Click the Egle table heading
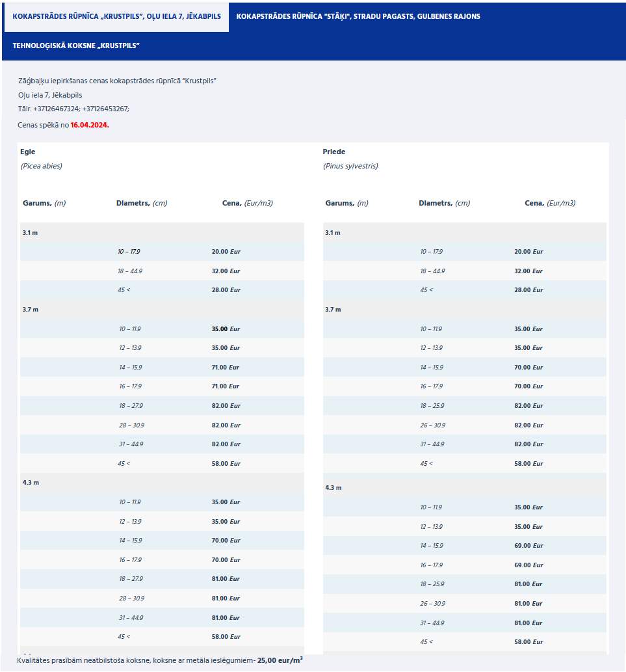 28,152
